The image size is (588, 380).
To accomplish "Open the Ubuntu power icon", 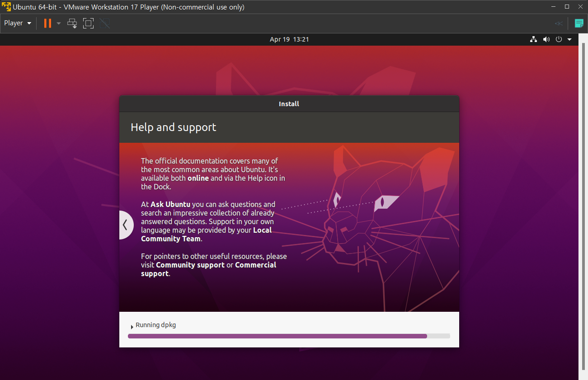I will [559, 39].
